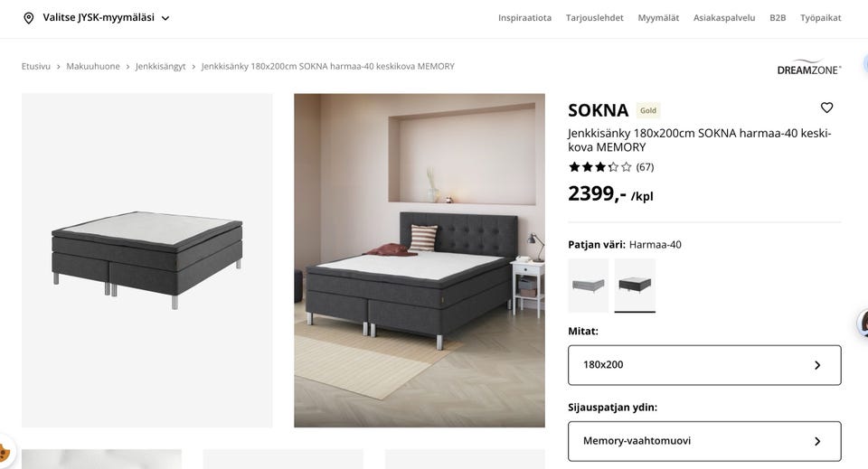Go to Myymälät page

pyautogui.click(x=658, y=18)
